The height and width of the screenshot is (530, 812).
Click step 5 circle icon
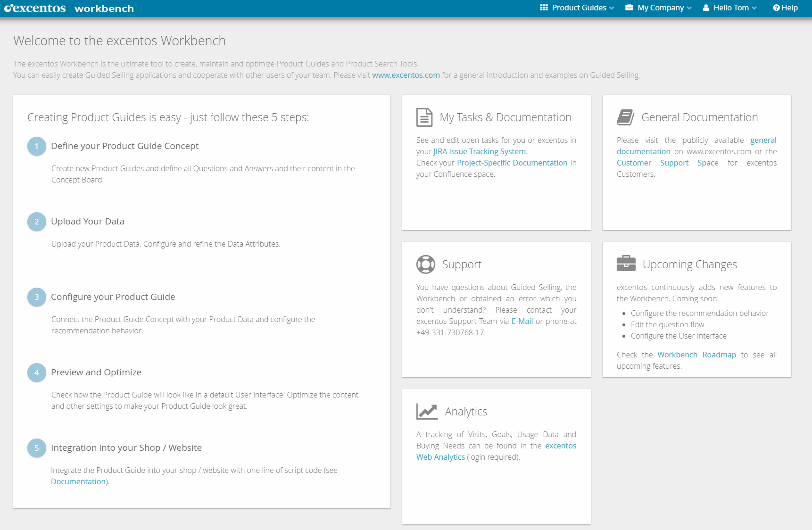click(37, 448)
